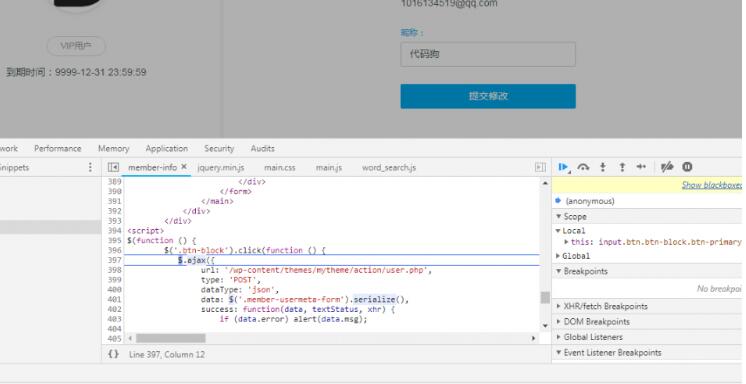Image resolution: width=746 pixels, height=384 pixels.
Task: Click the vertical scrollbar thumb in editor
Action: tap(545, 297)
